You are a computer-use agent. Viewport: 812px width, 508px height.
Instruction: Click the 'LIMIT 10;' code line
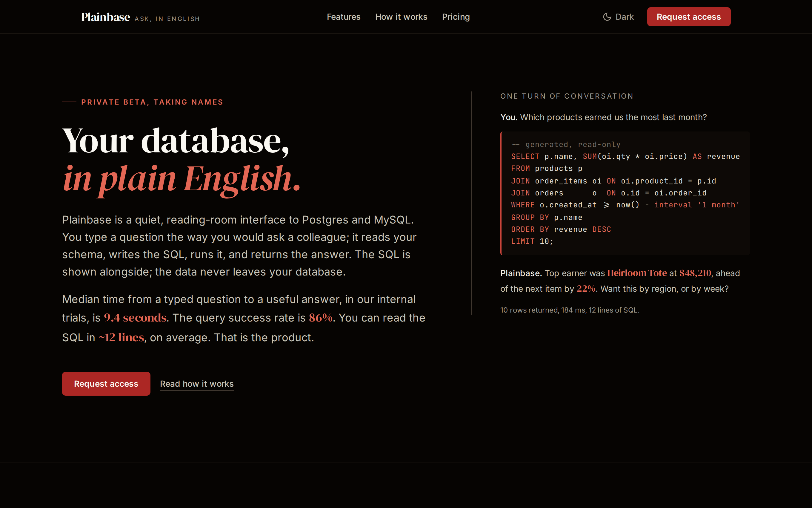(532, 241)
